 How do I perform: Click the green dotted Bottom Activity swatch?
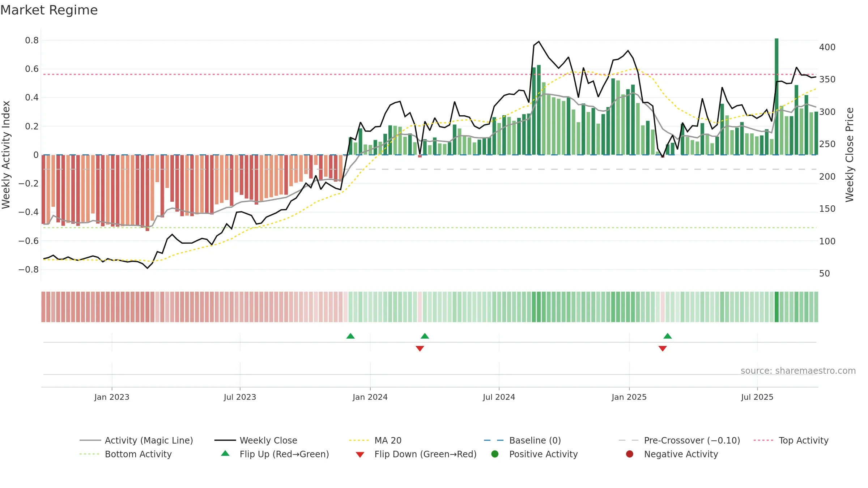click(x=89, y=454)
